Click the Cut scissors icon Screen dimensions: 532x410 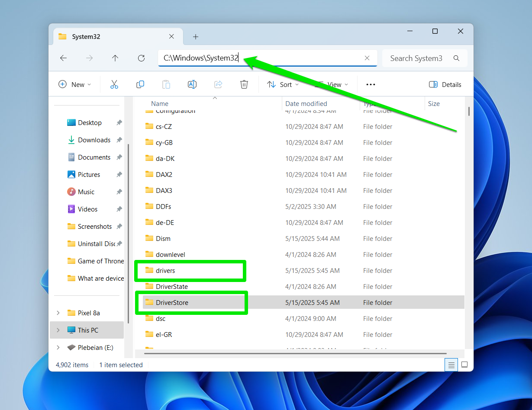[x=114, y=84]
